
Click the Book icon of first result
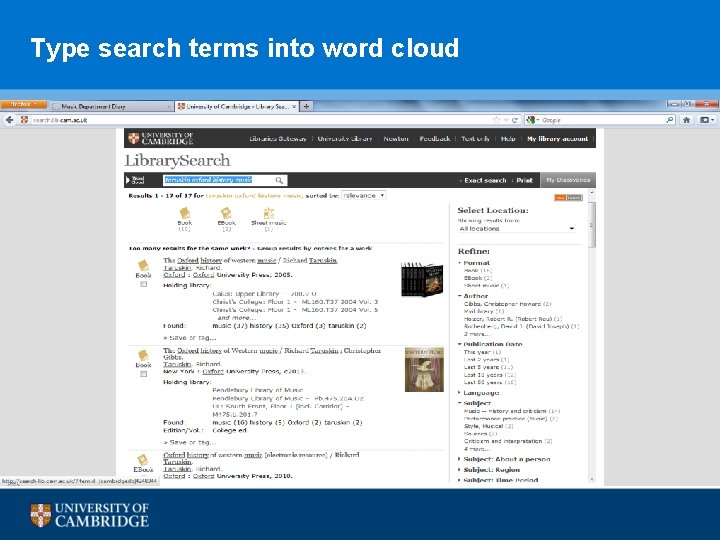click(143, 265)
